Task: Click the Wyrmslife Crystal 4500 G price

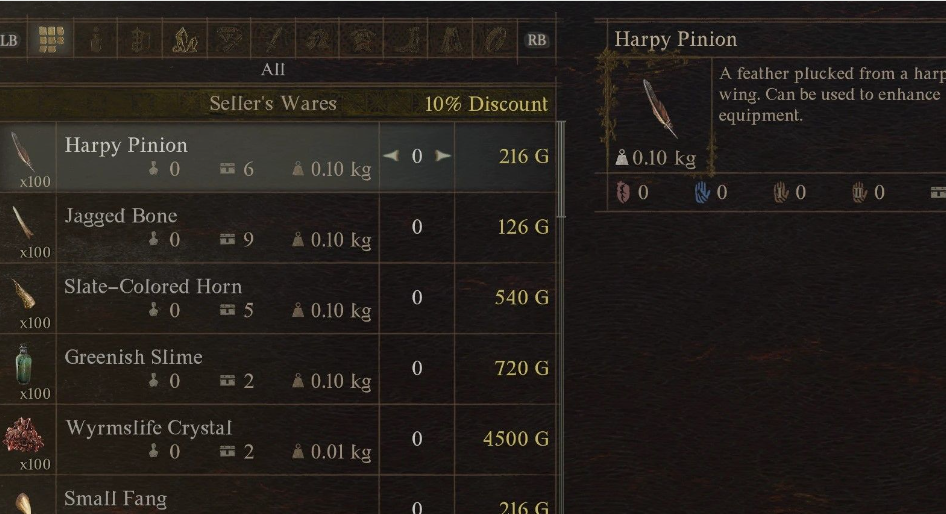Action: click(516, 439)
